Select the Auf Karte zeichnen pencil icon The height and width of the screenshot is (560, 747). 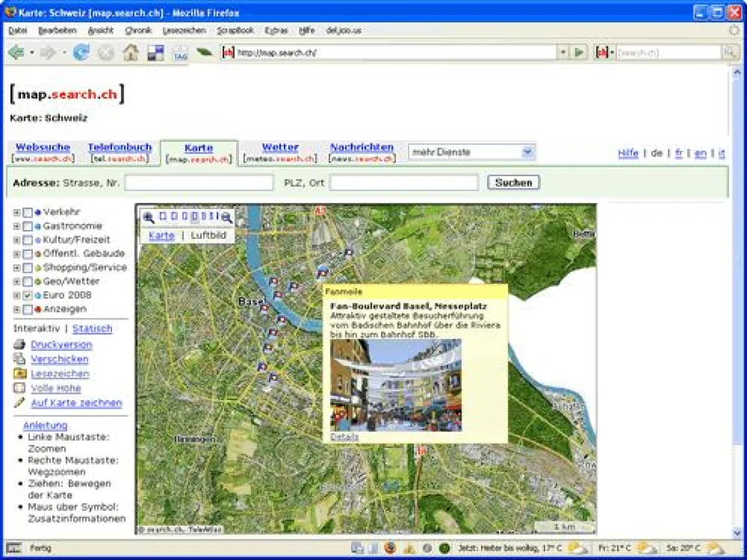click(19, 402)
